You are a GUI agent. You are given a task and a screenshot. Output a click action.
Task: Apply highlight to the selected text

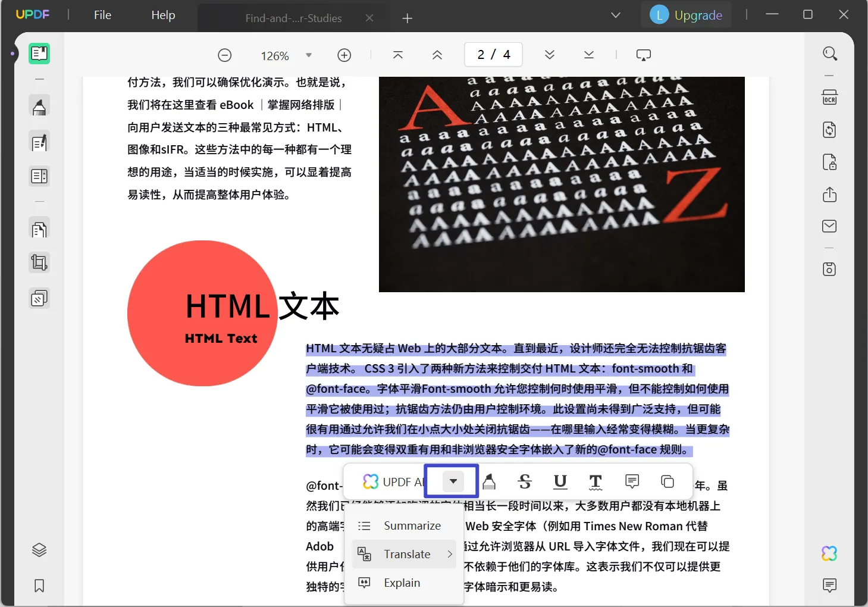pos(489,481)
